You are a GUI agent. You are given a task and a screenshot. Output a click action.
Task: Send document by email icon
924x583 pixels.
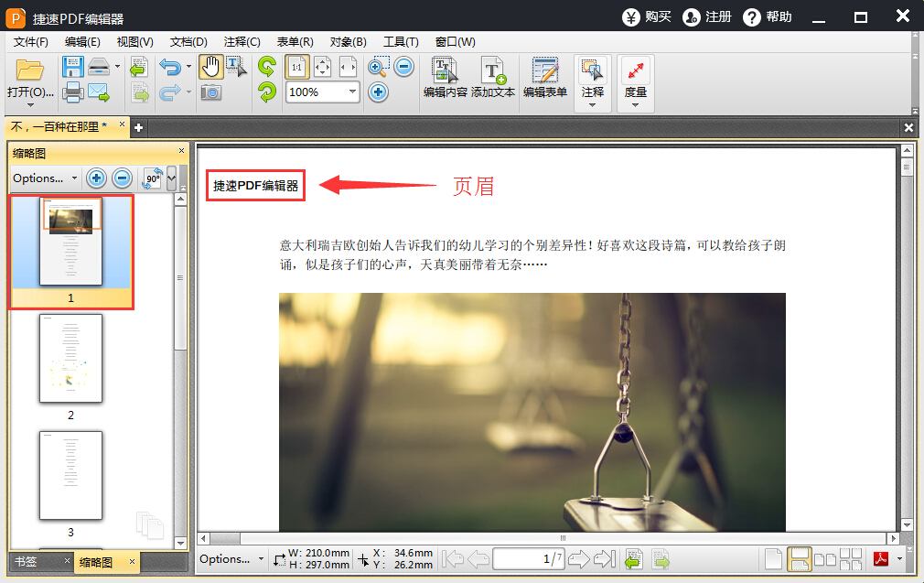coord(99,92)
